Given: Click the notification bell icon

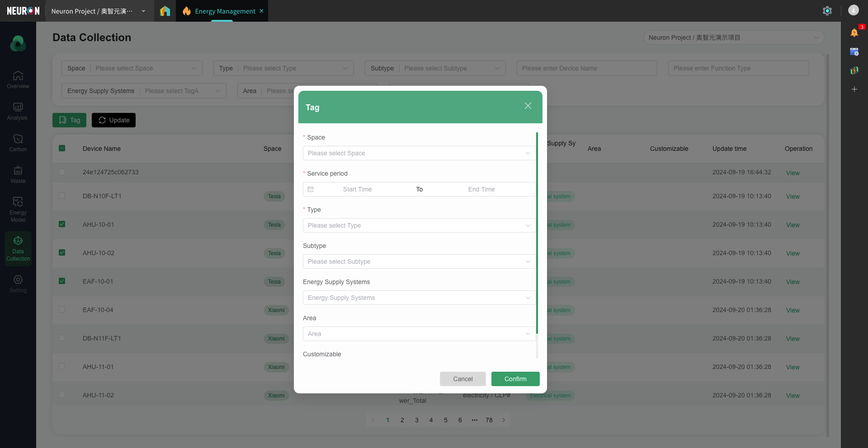Looking at the screenshot, I should click(x=854, y=33).
